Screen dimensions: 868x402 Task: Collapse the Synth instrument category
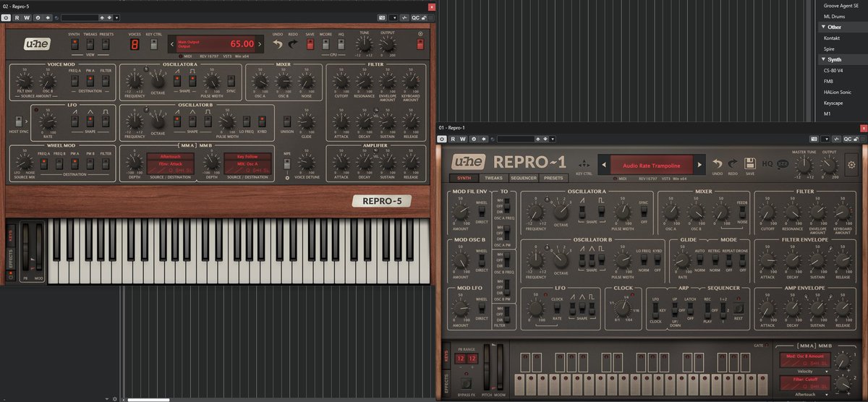(824, 59)
